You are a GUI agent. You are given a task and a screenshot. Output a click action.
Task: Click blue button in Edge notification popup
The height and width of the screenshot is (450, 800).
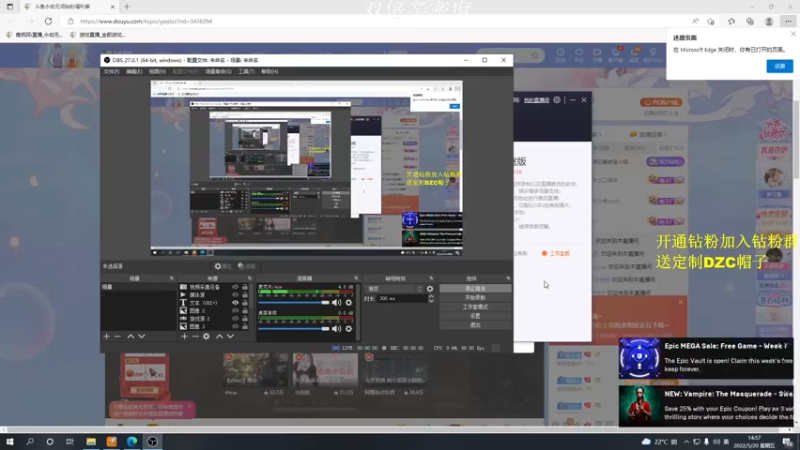[780, 66]
